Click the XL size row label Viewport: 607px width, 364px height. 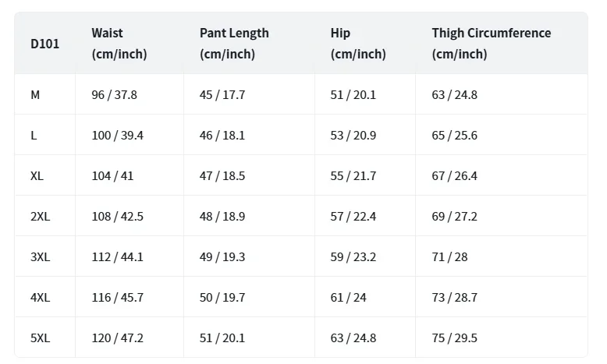tap(37, 176)
